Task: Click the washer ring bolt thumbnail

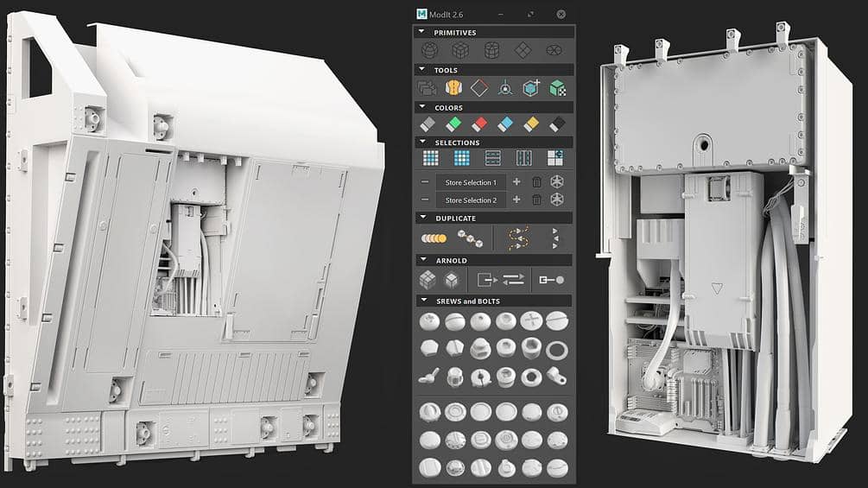Action: point(558,349)
